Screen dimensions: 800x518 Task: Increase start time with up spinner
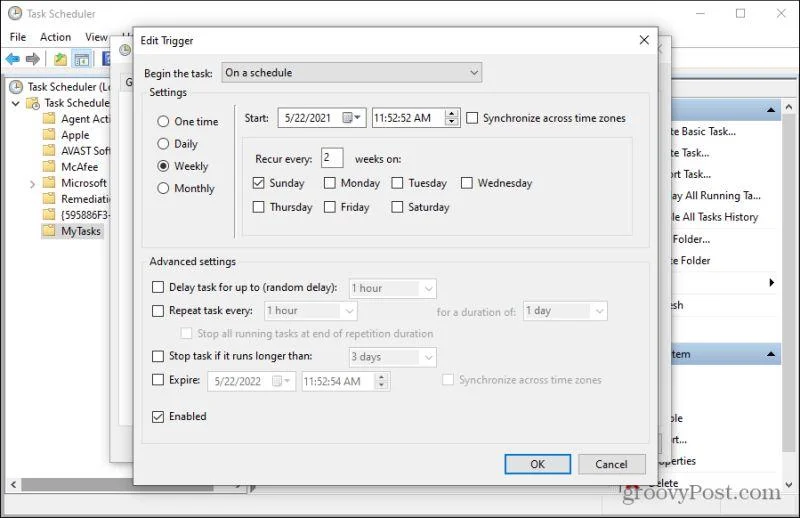(452, 114)
